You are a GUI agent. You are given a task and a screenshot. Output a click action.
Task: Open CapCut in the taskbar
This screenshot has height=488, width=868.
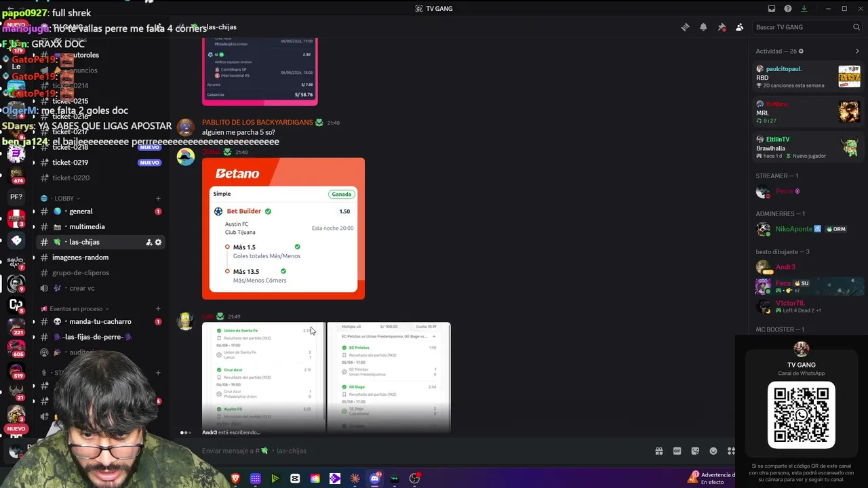point(295,479)
